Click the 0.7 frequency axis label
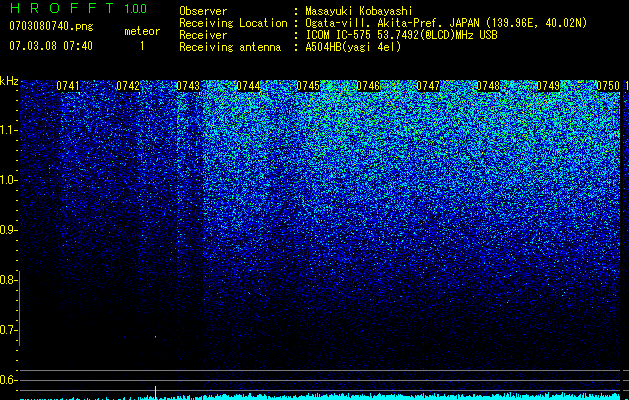This screenshot has height=400, width=629. point(8,330)
